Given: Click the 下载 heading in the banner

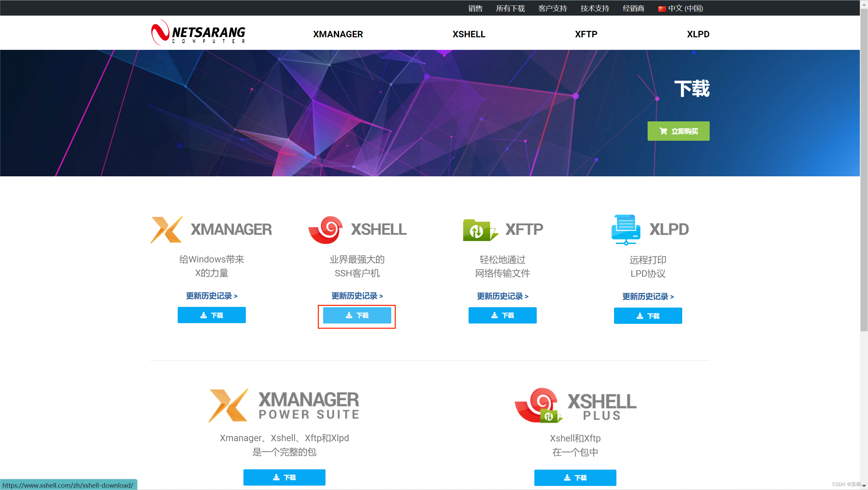Looking at the screenshot, I should tap(692, 89).
